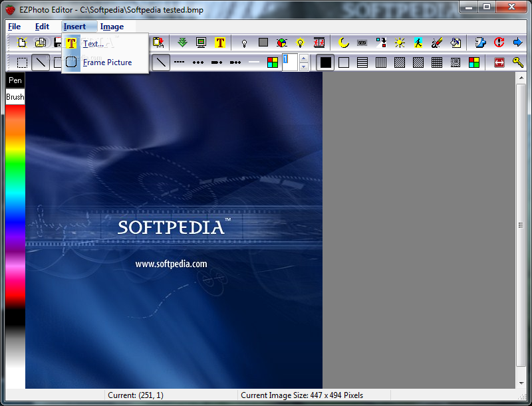Click the spray eraser icon

437,43
